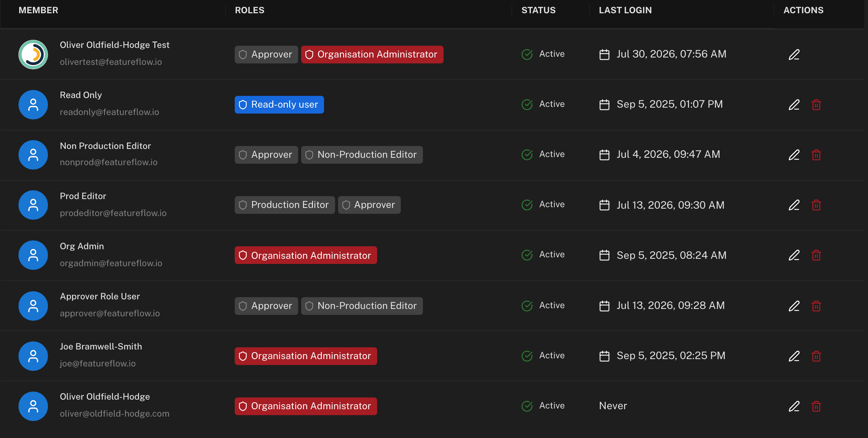
Task: Click Org Admin's Organisation Administrator badge
Action: (306, 255)
